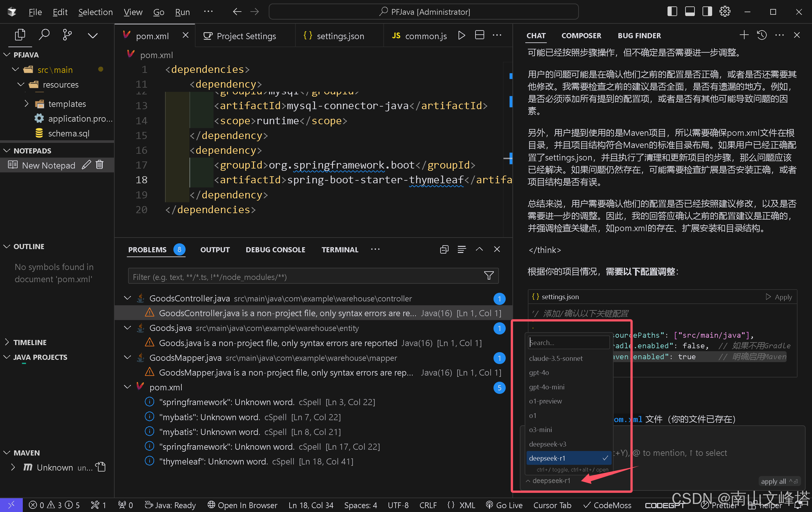The image size is (812, 512).
Task: Click the Split Editor icon
Action: coord(479,35)
